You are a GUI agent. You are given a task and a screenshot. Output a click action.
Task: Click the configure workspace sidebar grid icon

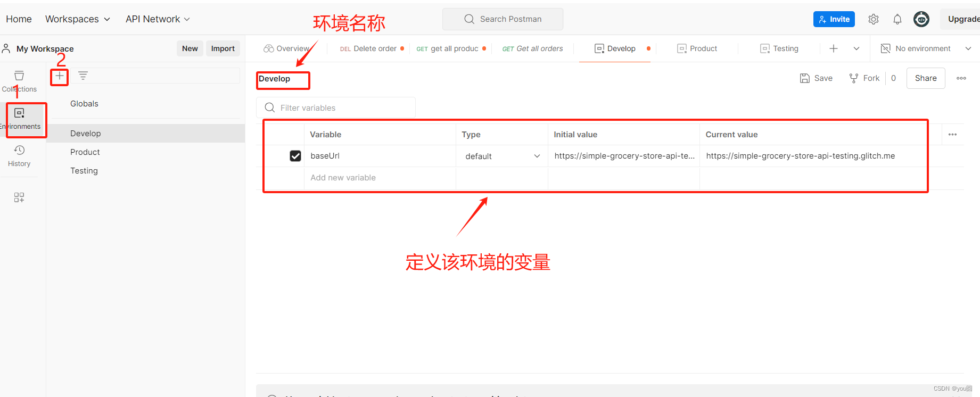[x=19, y=197]
